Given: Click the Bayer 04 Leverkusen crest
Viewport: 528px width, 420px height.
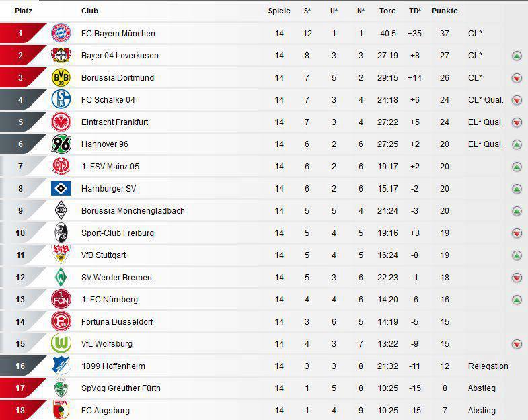Looking at the screenshot, I should 61,55.
